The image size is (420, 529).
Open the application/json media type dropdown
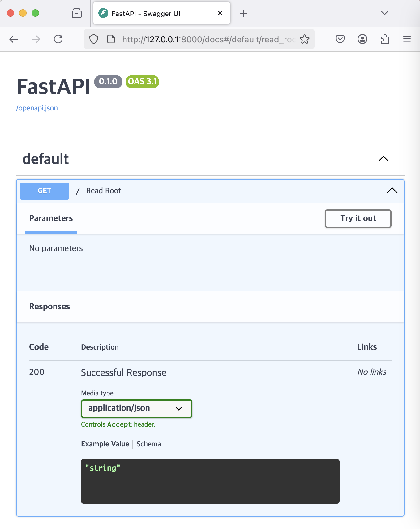tap(137, 408)
